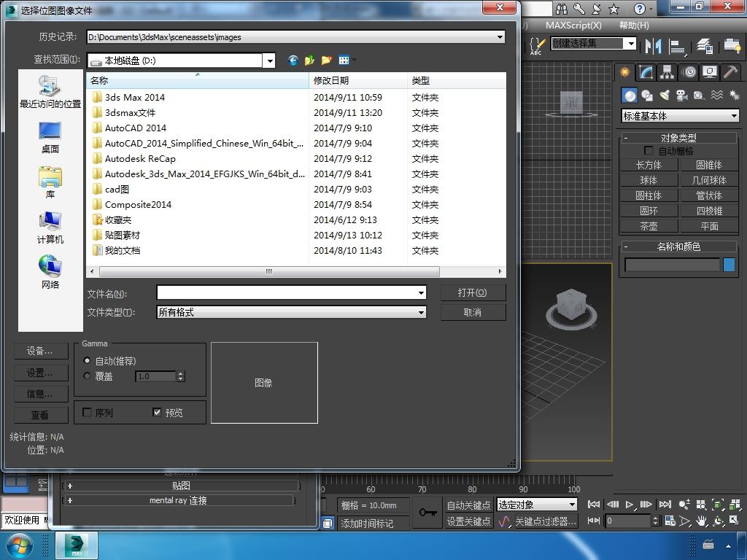Go to 桌面 in places sidebar
The image size is (747, 560).
coord(50,138)
